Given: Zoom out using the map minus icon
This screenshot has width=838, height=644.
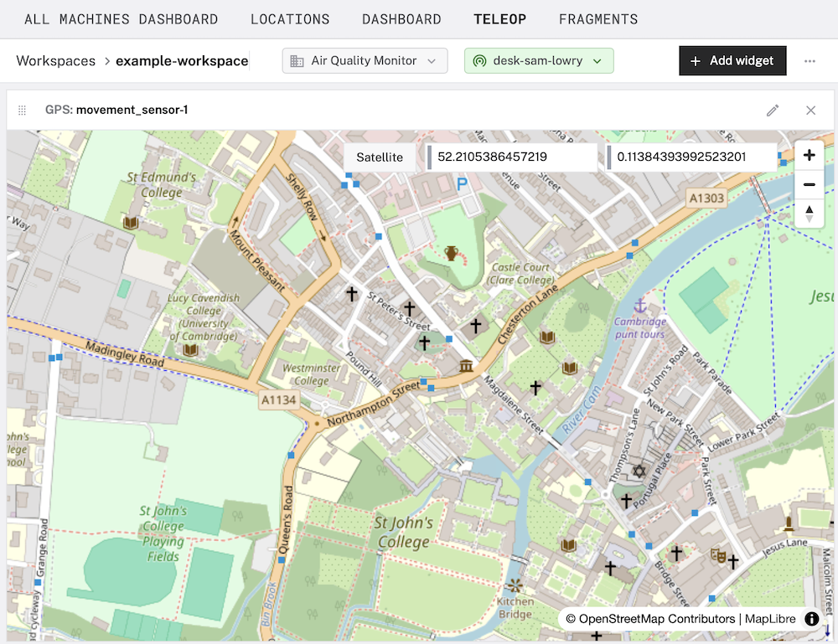Looking at the screenshot, I should click(x=810, y=184).
